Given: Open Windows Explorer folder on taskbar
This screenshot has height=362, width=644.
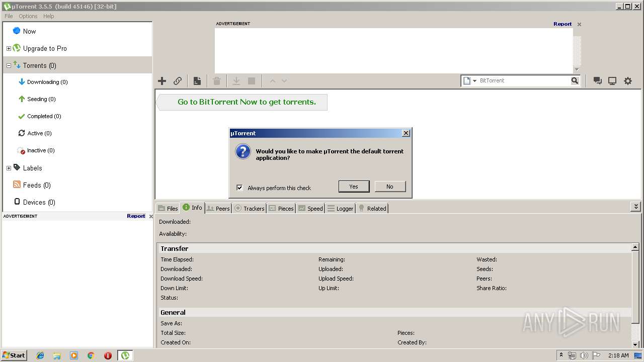Looking at the screenshot, I should point(57,355).
